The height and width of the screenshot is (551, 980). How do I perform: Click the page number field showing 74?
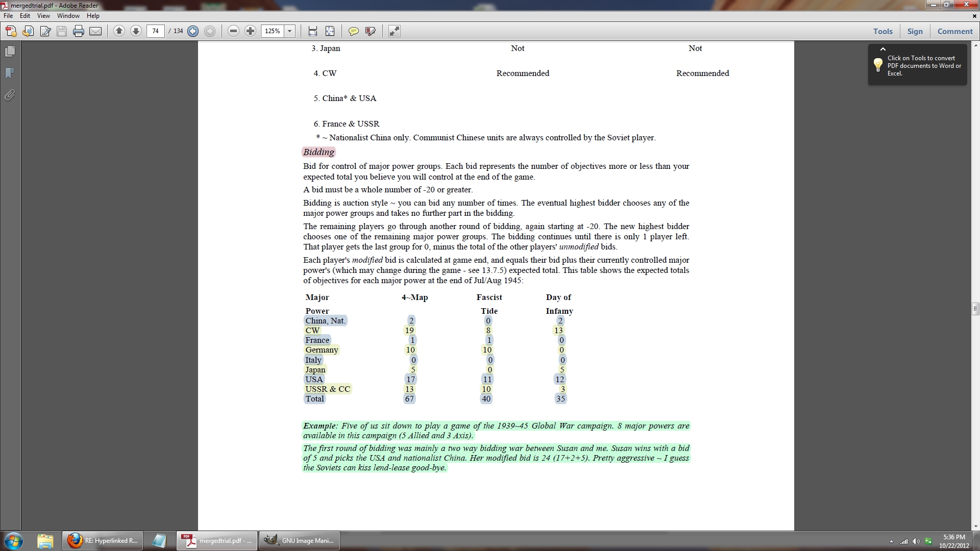[x=156, y=31]
